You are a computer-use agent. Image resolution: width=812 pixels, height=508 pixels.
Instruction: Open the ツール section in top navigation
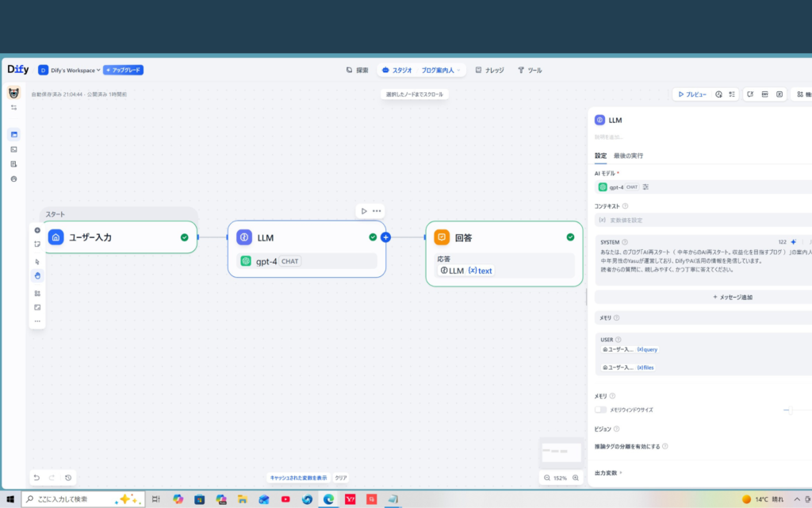530,70
